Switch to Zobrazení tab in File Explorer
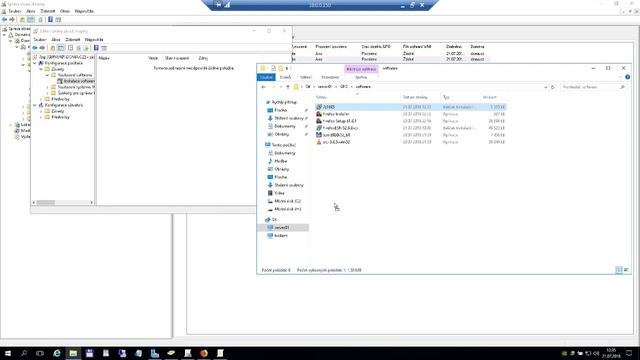Screen dimensions: 640x360 point(330,77)
